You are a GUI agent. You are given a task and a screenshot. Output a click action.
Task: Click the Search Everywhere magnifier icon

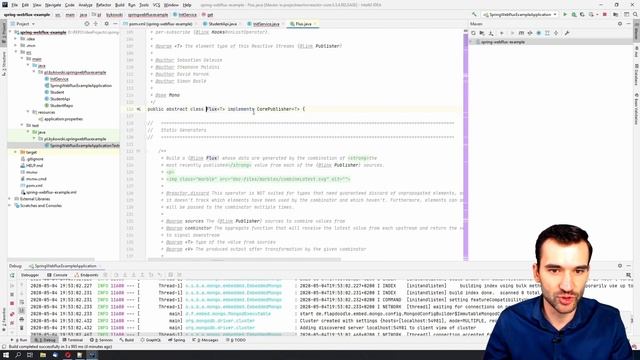click(x=635, y=15)
